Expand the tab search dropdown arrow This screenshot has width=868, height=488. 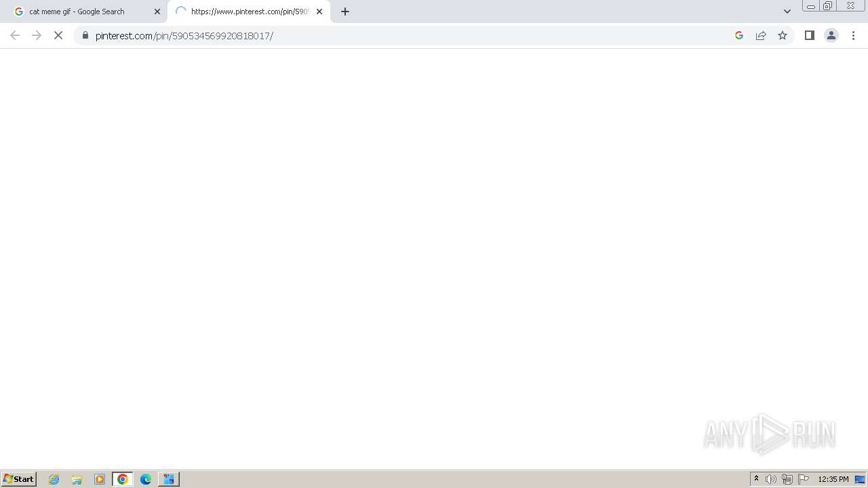(787, 12)
